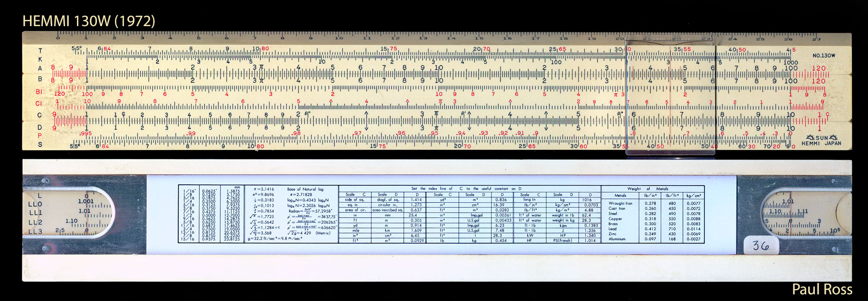Click the "HEMMI JAPAN" maker text
868x301 pixels.
click(x=821, y=143)
